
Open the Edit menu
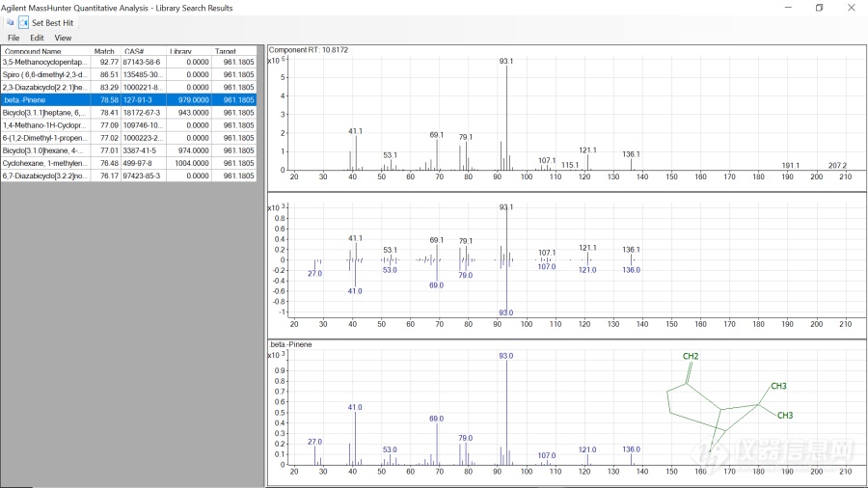pyautogui.click(x=37, y=38)
